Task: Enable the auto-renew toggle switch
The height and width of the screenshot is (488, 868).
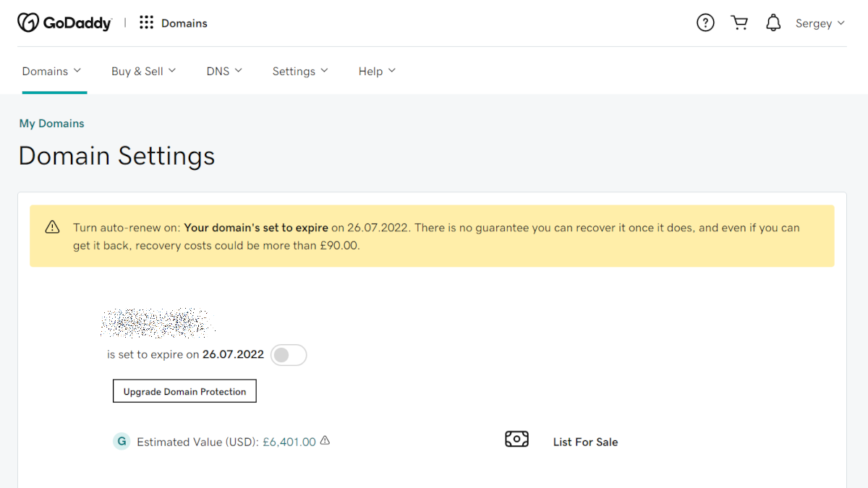Action: coord(289,355)
